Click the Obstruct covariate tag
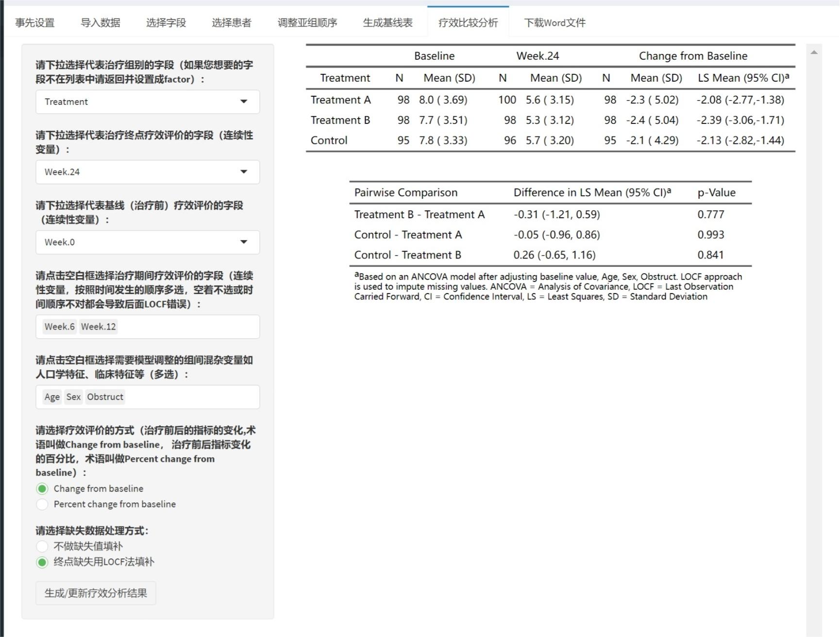840x637 pixels. pos(105,397)
